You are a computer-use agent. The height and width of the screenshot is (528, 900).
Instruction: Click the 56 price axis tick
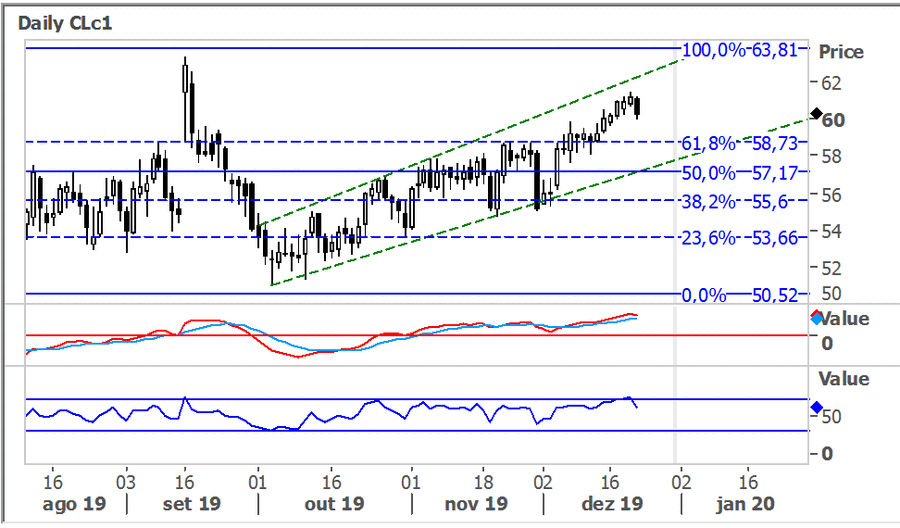pos(831,195)
